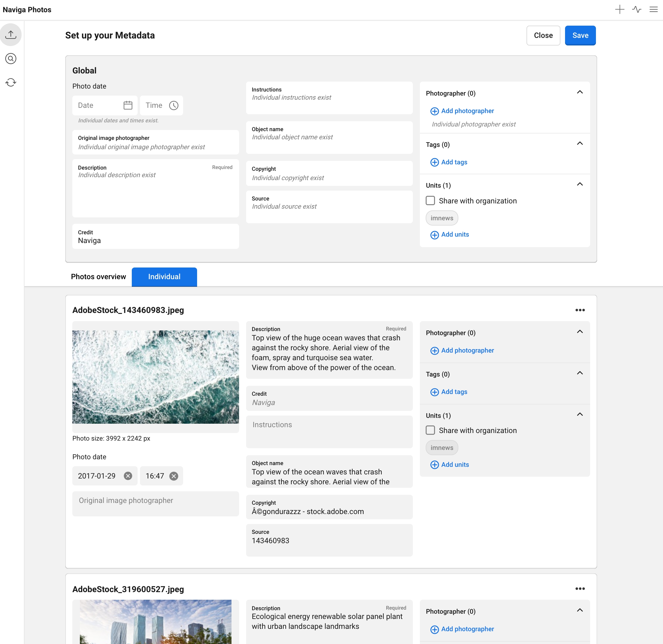Open the search icon in left sidebar
Image resolution: width=663 pixels, height=644 pixels.
11,59
